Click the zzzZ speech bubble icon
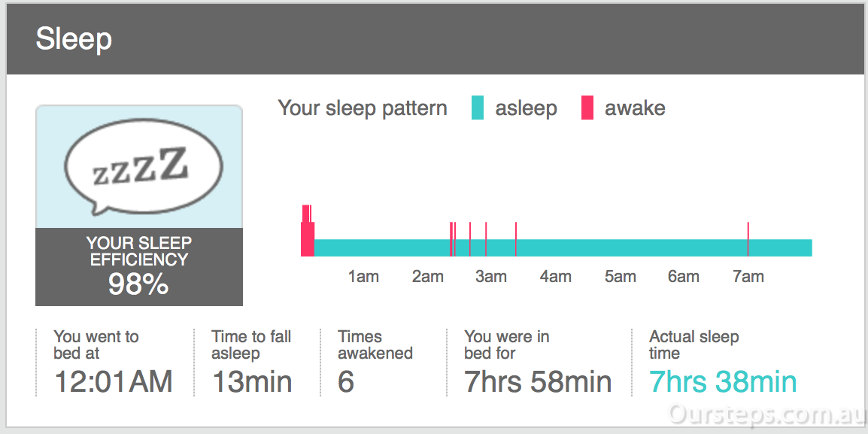The width and height of the screenshot is (868, 434). [x=144, y=166]
